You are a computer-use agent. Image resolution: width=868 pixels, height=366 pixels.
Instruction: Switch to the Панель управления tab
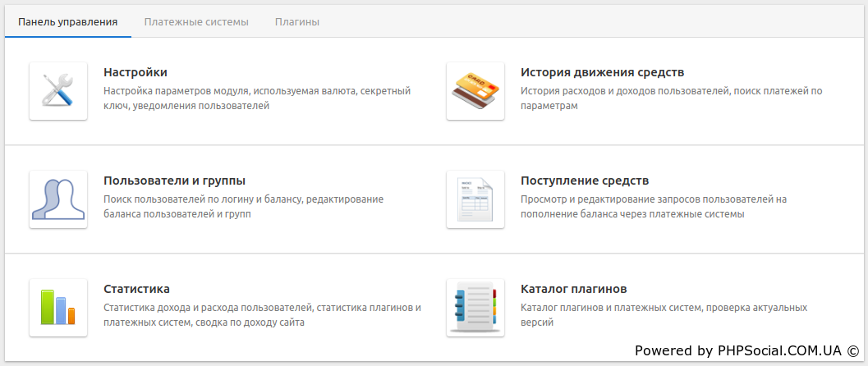tap(67, 21)
